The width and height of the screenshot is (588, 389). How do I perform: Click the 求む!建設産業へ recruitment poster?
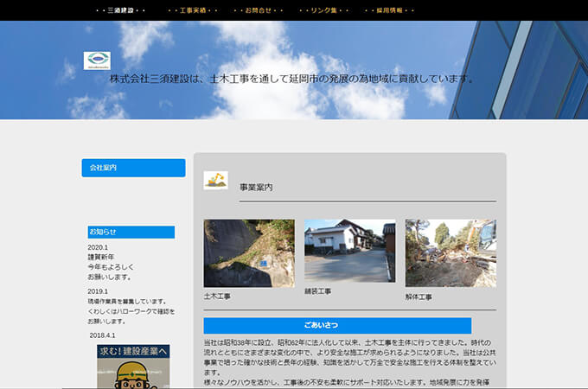(x=133, y=367)
